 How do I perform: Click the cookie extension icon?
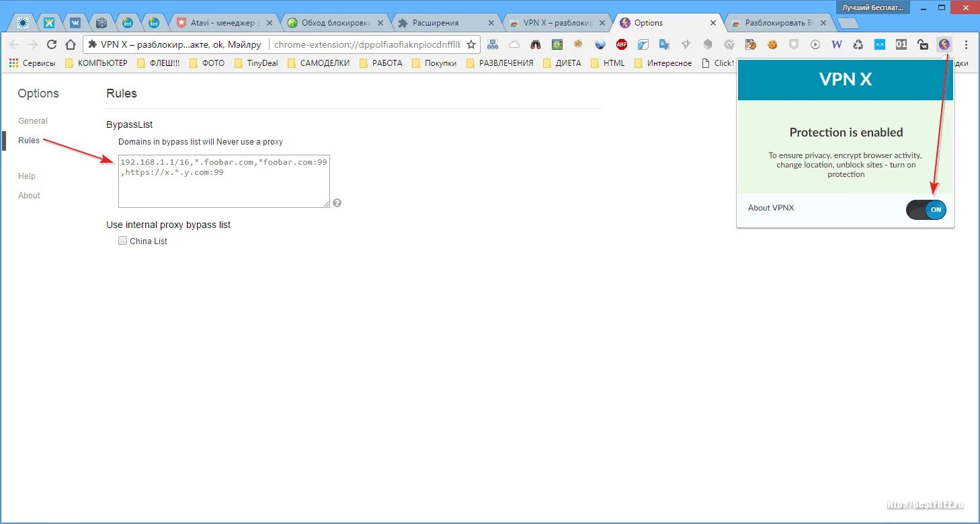[772, 45]
